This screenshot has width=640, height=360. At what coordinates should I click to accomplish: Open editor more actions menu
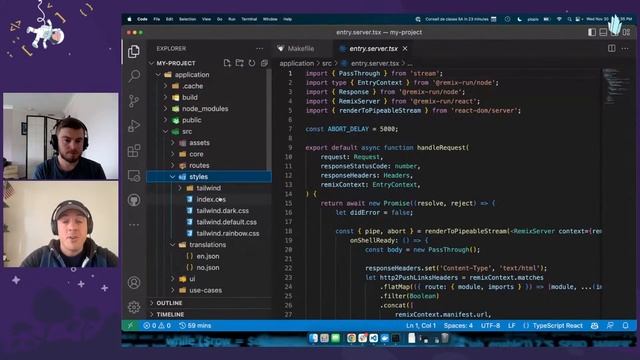[625, 48]
